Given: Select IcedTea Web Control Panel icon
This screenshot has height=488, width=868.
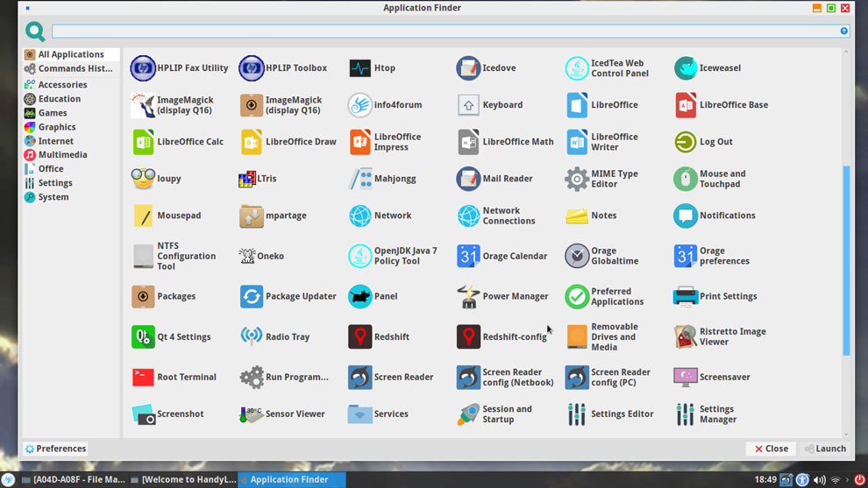Looking at the screenshot, I should click(577, 68).
